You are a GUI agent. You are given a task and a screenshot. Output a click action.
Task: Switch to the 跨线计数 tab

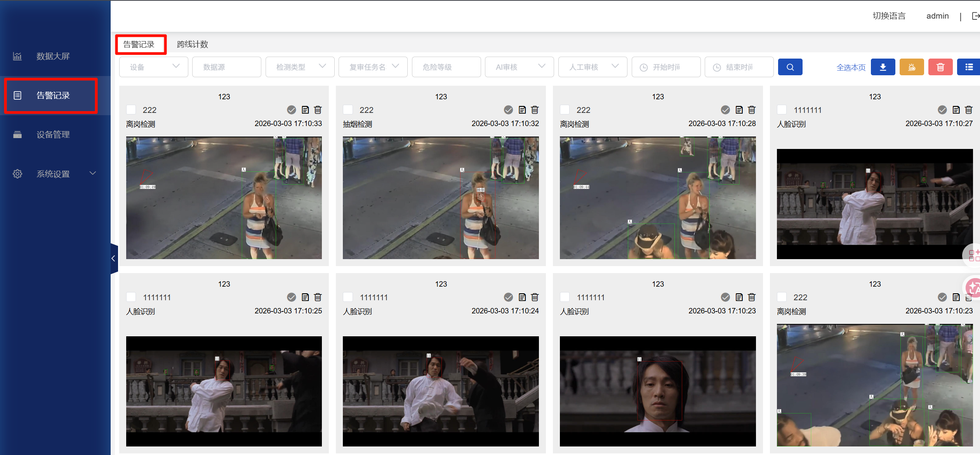coord(193,44)
